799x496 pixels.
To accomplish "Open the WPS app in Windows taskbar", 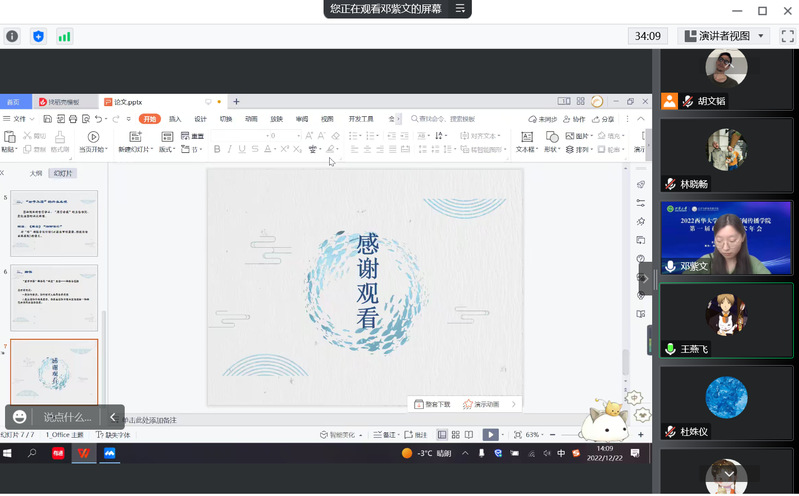I will [x=84, y=453].
